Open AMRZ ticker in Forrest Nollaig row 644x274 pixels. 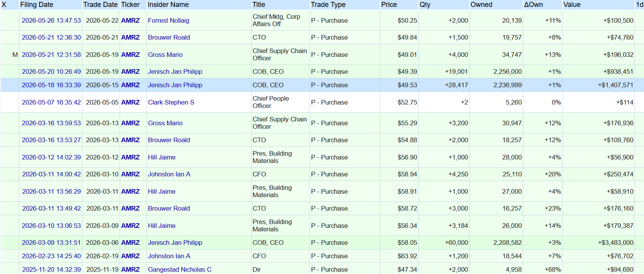point(130,20)
